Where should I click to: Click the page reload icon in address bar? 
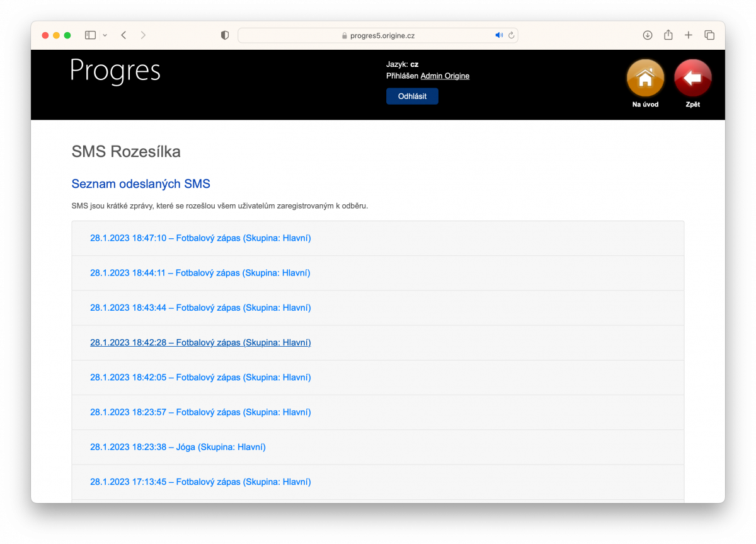point(510,35)
